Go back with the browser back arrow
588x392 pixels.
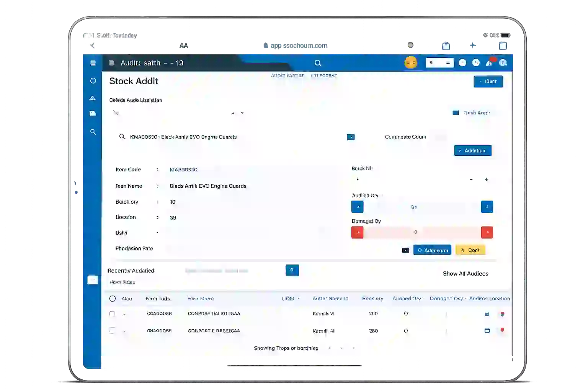point(92,46)
